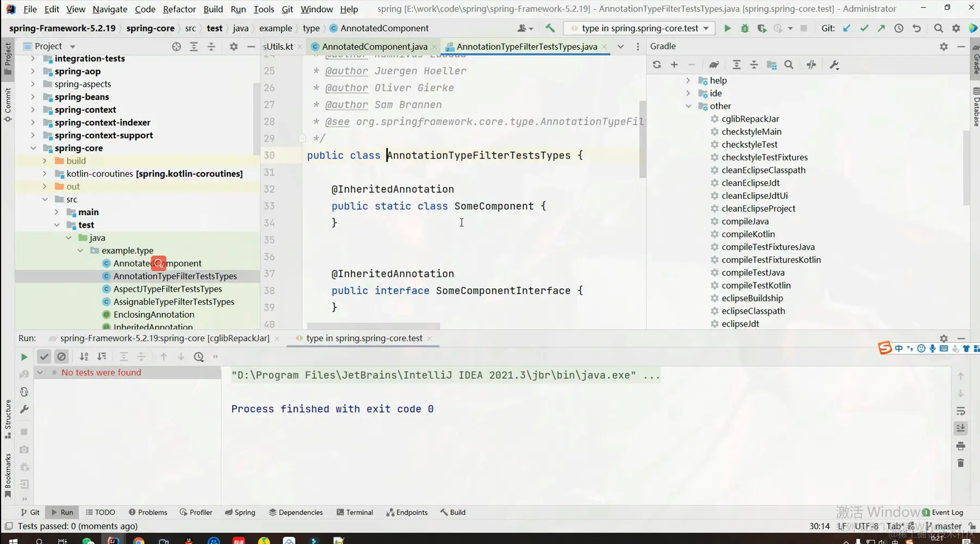
Task: Open the Refactor menu
Action: pos(179,9)
